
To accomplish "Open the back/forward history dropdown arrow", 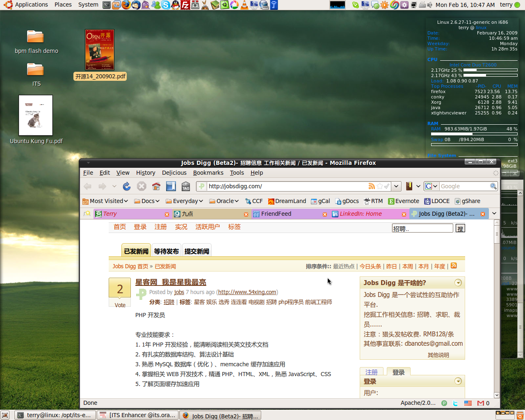I will click(x=114, y=186).
